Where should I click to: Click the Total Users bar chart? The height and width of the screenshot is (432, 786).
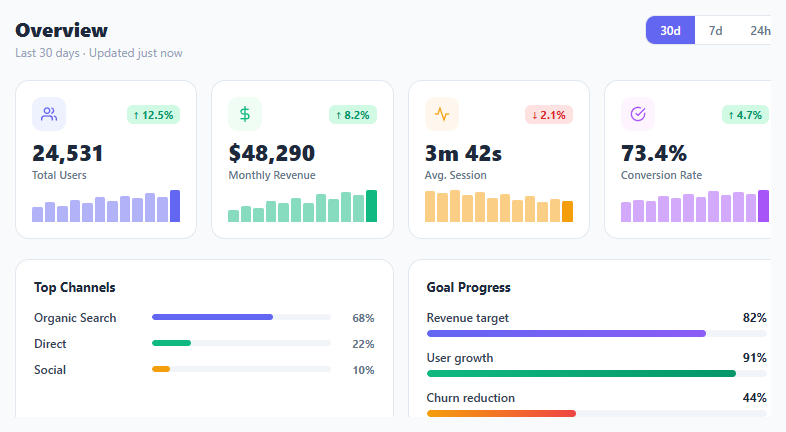coord(106,206)
